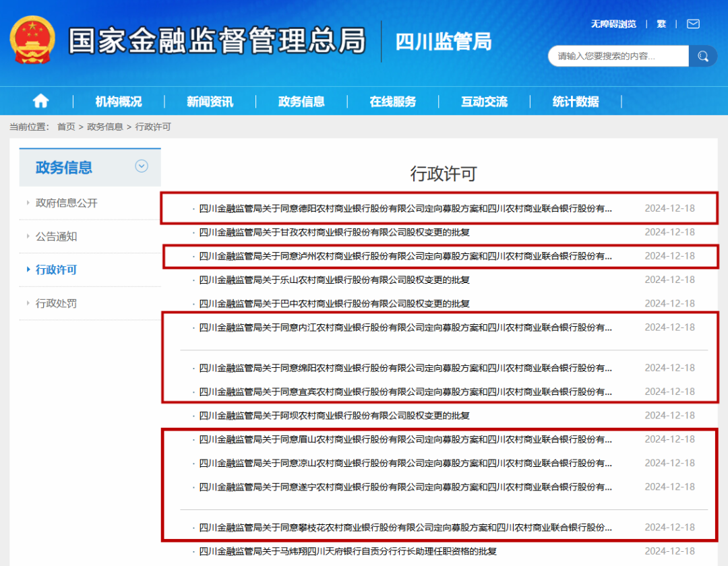Screen dimensions: 728x566
Task: Open the 攀枝花农村商业银行 approval notice
Action: pos(405,528)
